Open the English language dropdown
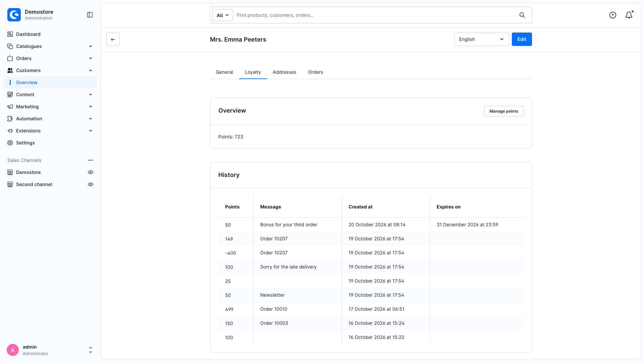Image resolution: width=644 pixels, height=362 pixels. [481, 39]
